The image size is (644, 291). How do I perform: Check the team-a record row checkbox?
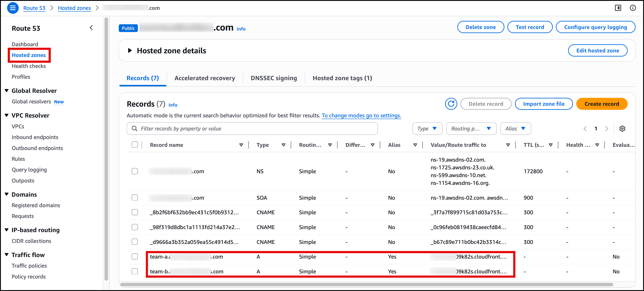click(x=135, y=257)
